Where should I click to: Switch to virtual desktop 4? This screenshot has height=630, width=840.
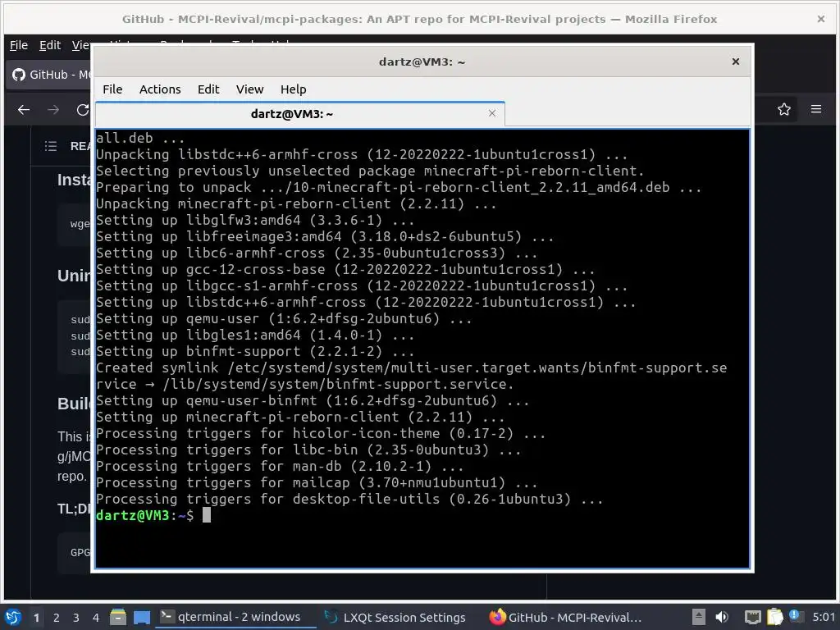click(x=95, y=618)
